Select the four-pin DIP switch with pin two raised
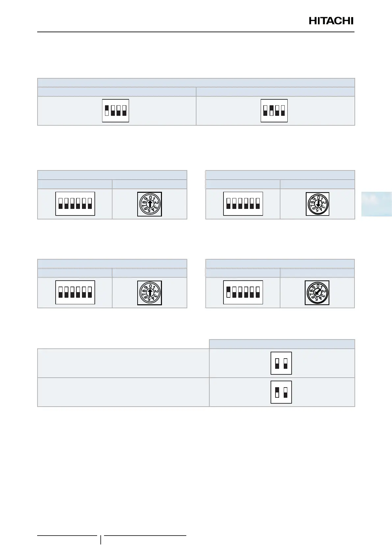This screenshot has height=554, width=392. tap(274, 111)
